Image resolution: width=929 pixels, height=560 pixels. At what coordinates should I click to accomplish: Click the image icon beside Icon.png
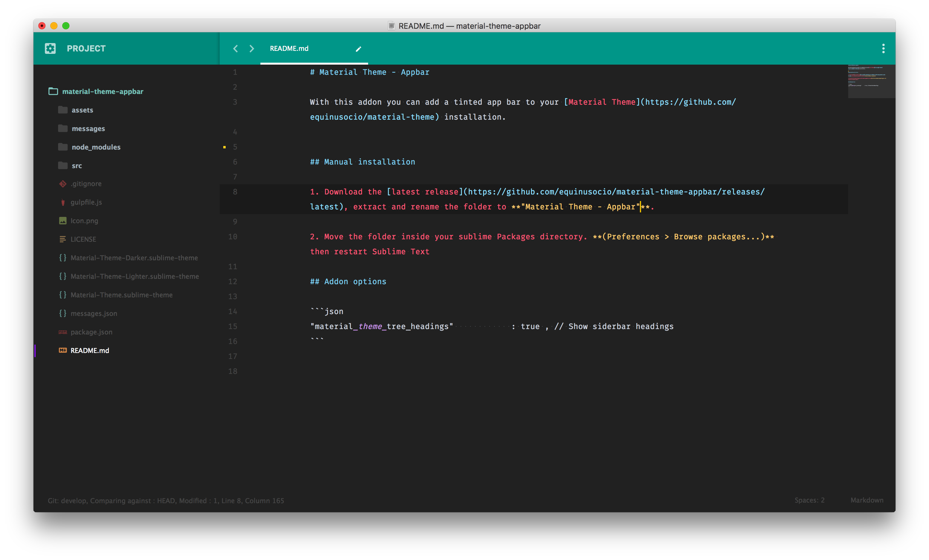pos(63,220)
